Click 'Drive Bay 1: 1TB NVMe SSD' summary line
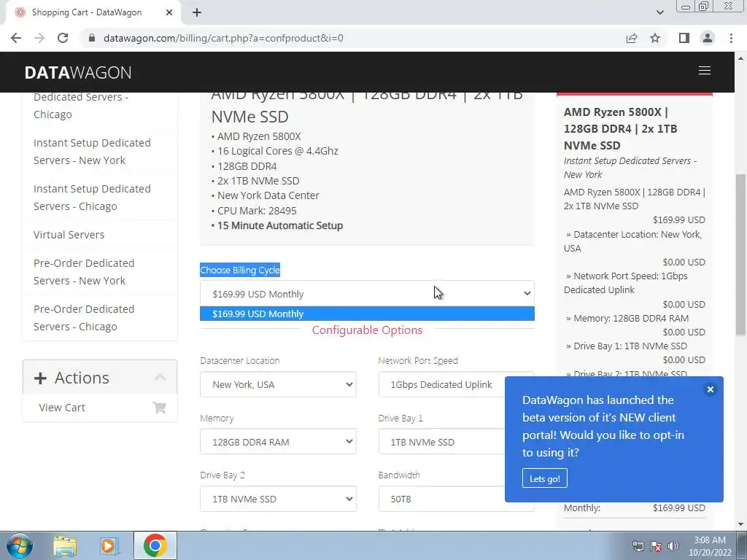The width and height of the screenshot is (747, 560). point(630,346)
